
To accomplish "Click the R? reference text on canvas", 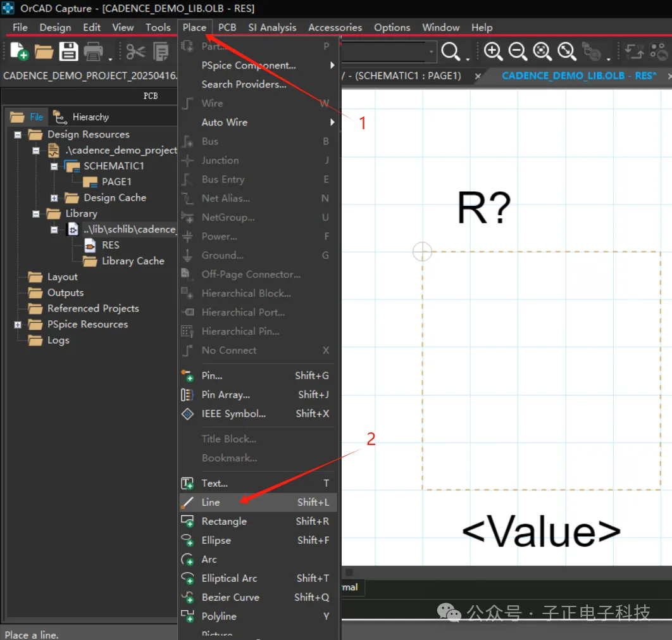I will [484, 208].
